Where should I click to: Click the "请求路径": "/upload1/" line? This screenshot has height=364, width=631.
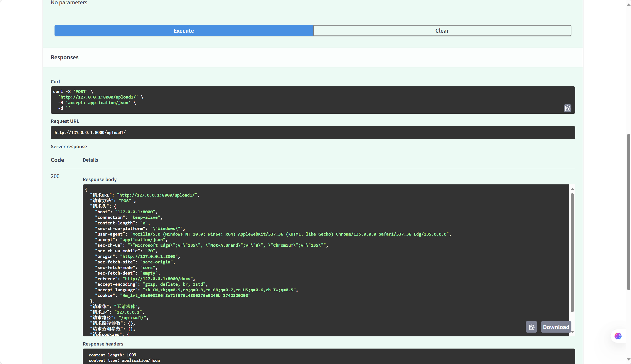(x=119, y=318)
